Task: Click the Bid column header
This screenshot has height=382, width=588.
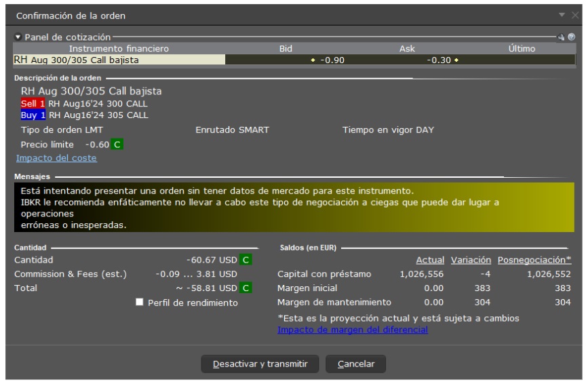Action: (x=286, y=48)
